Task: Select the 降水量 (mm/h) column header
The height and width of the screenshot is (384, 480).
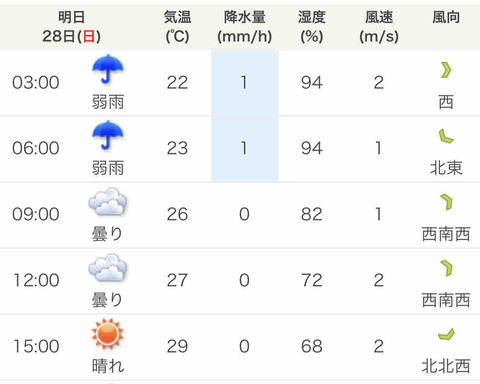Action: coord(245,27)
